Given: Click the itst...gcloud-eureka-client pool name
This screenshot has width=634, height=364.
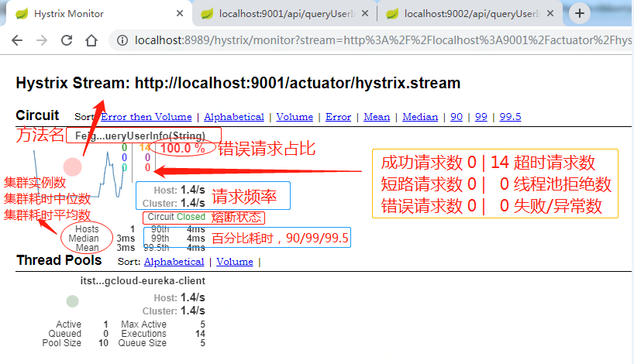Looking at the screenshot, I should tap(143, 281).
